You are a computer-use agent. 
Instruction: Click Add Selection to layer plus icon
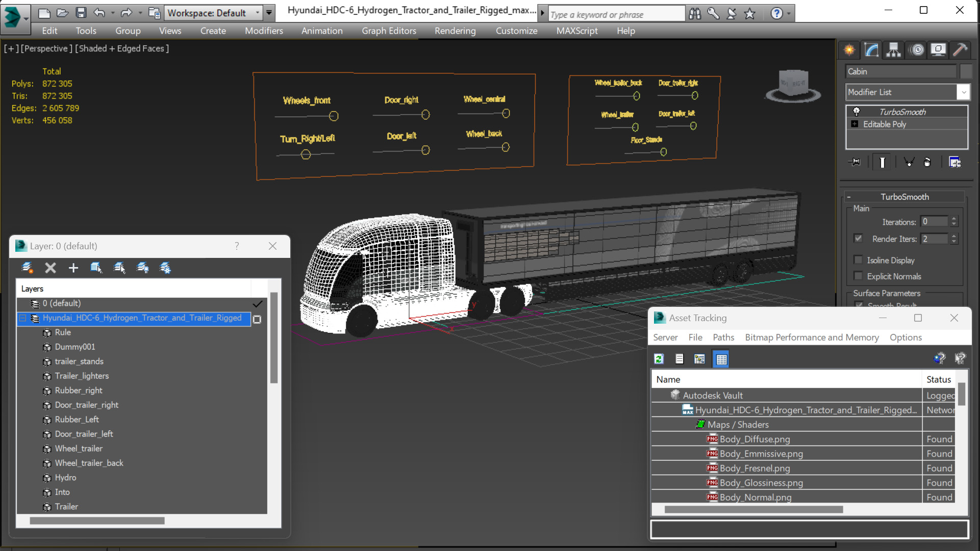click(73, 268)
